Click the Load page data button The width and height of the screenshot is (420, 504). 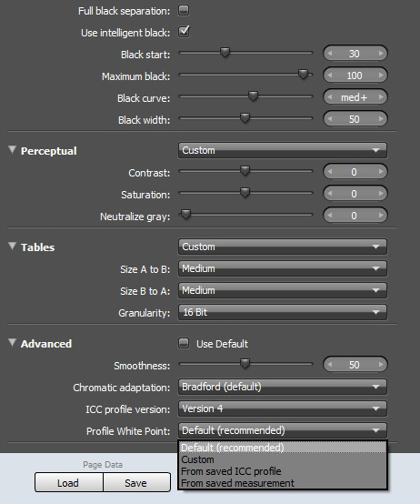pos(69,482)
